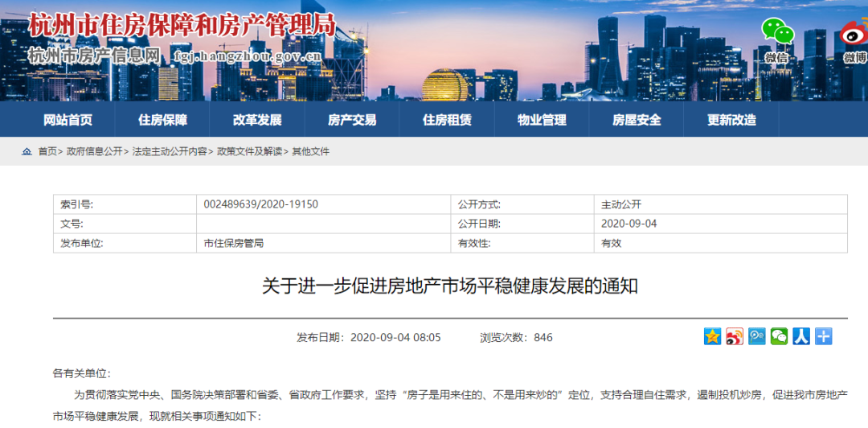The image size is (868, 428).
Task: Click the green WeChat icon in header
Action: coord(777,32)
